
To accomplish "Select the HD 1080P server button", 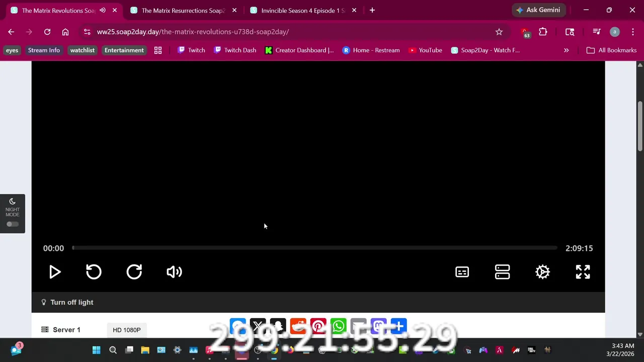I will pyautogui.click(x=127, y=330).
